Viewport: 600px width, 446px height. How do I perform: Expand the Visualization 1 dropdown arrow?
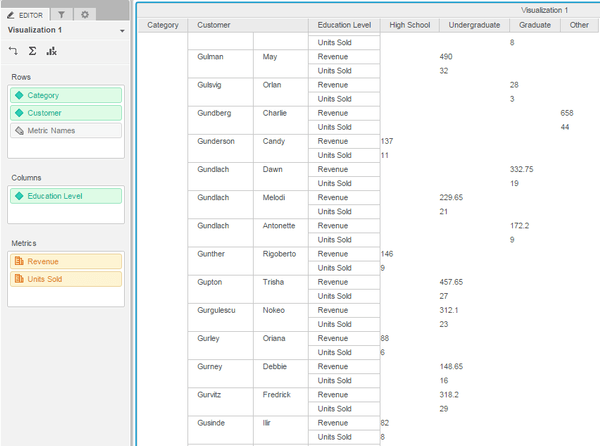tap(122, 31)
